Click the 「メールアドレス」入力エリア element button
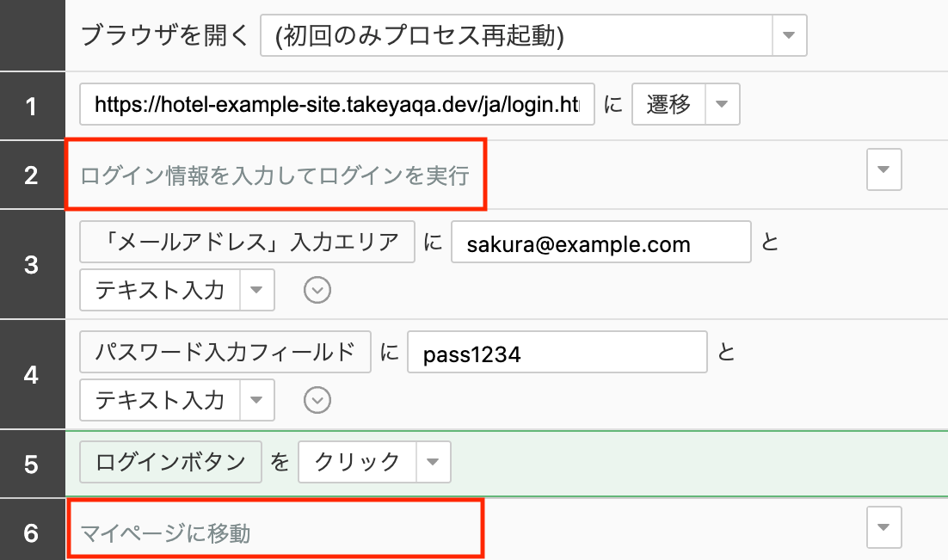 (x=247, y=243)
